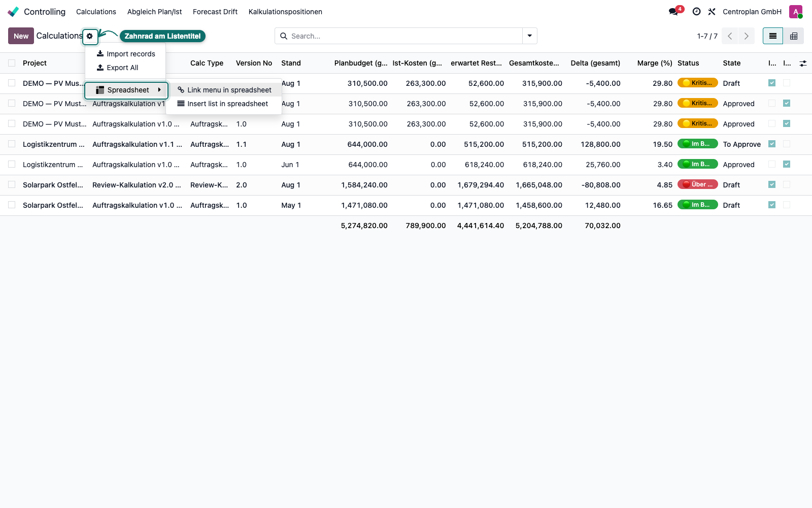This screenshot has height=508, width=812.
Task: Expand the search options dropdown arrow
Action: click(530, 36)
